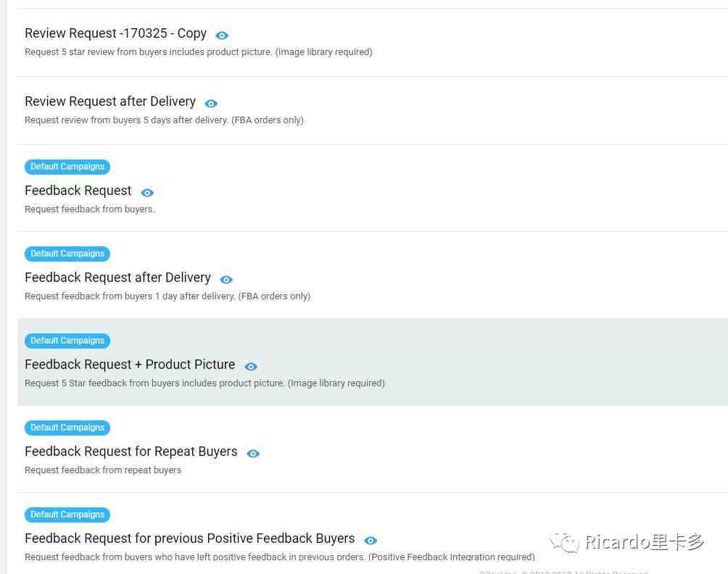The image size is (728, 574).
Task: Open Feedback Request for Repeat Buyers title
Action: (x=131, y=452)
